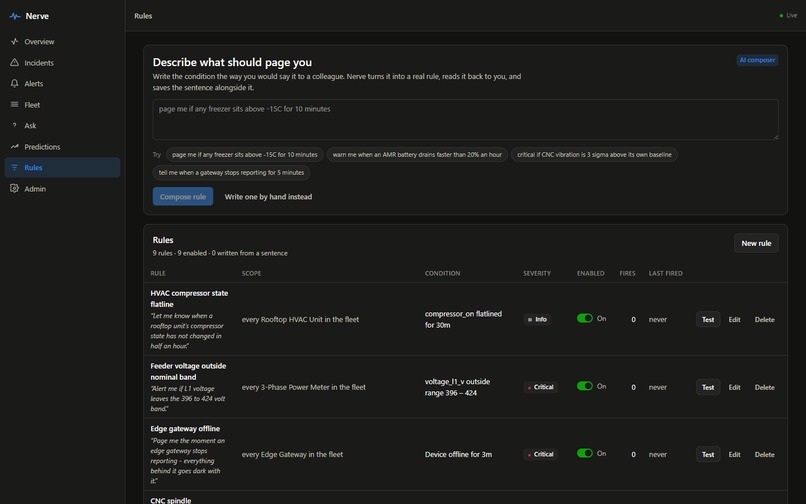Open the Alerts section

coord(62,83)
